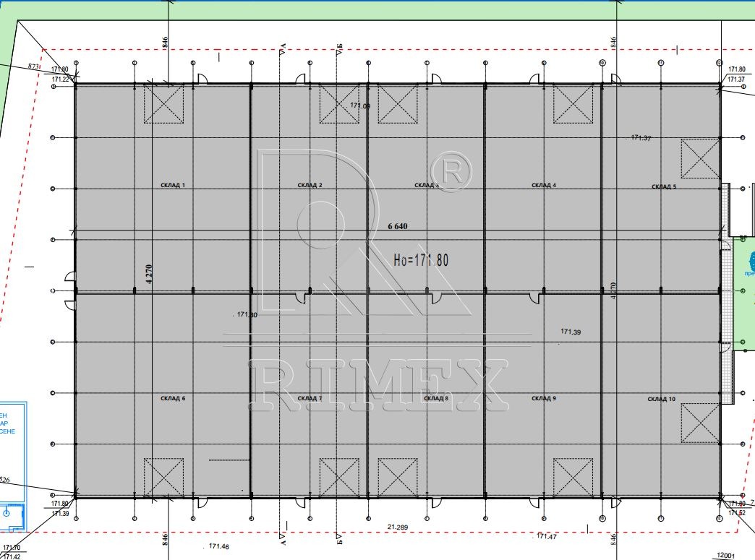Select the СКЛАД 1 room label
Image resolution: width=755 pixels, height=560 pixels.
(x=173, y=186)
